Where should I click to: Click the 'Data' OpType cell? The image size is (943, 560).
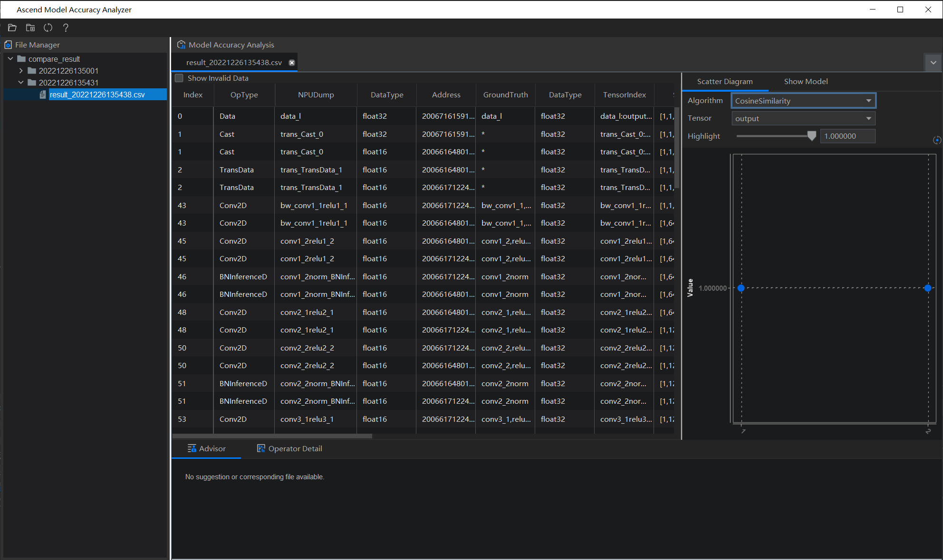[244, 116]
